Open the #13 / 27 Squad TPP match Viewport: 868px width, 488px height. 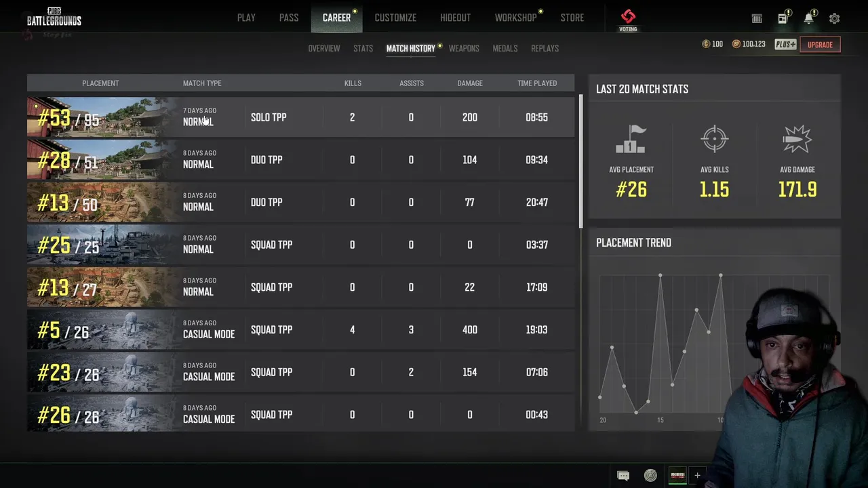click(x=300, y=287)
